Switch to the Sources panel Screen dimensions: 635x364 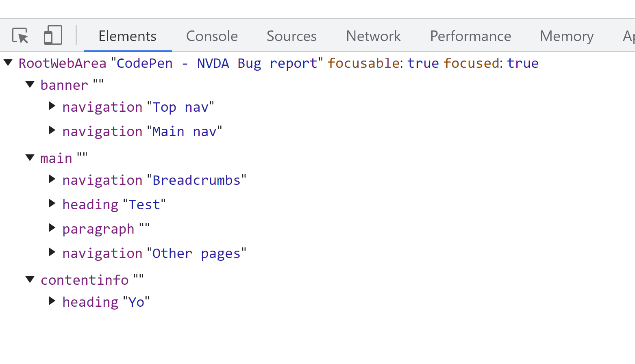(291, 36)
